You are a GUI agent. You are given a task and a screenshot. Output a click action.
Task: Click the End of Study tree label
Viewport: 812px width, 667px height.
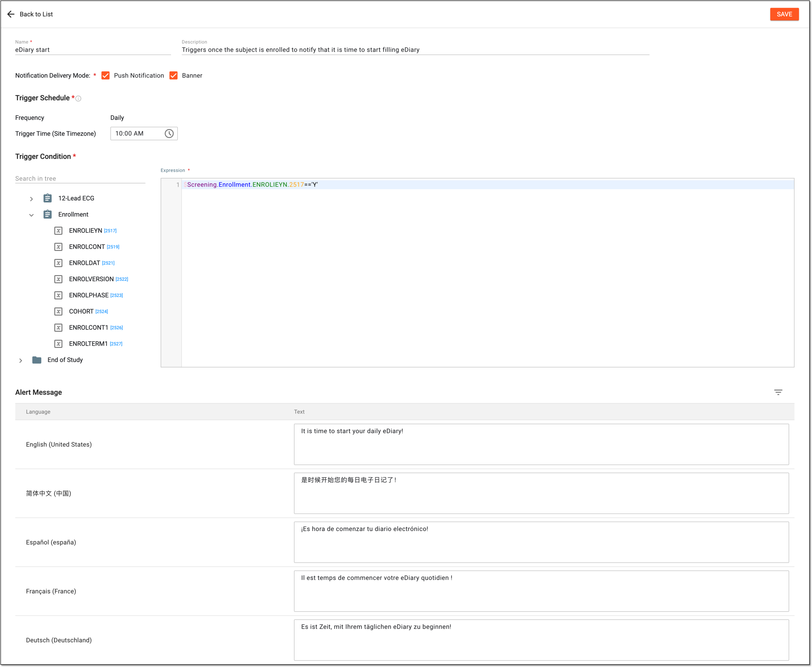coord(65,360)
